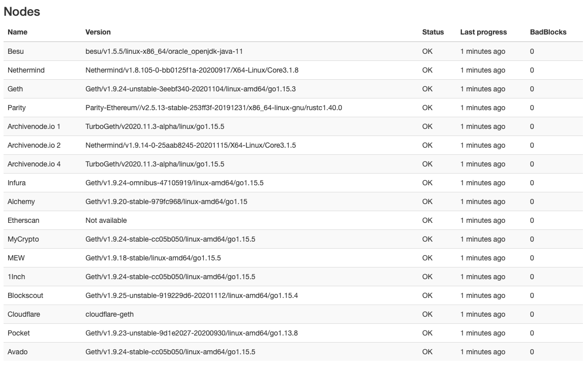The width and height of the screenshot is (588, 369).
Task: Click the Geth/v1.9.23-unstable version string
Action: click(x=191, y=332)
